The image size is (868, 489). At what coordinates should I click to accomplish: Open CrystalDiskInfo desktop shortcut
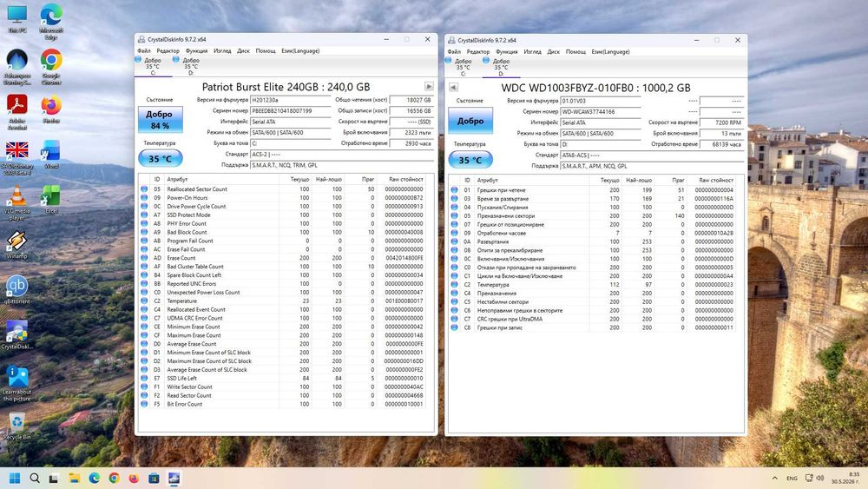(x=17, y=335)
